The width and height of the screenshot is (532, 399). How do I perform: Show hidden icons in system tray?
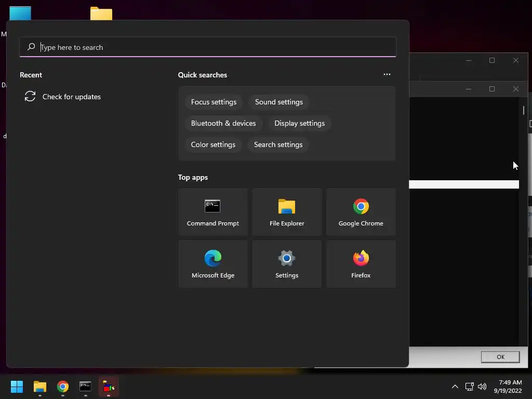pyautogui.click(x=455, y=387)
